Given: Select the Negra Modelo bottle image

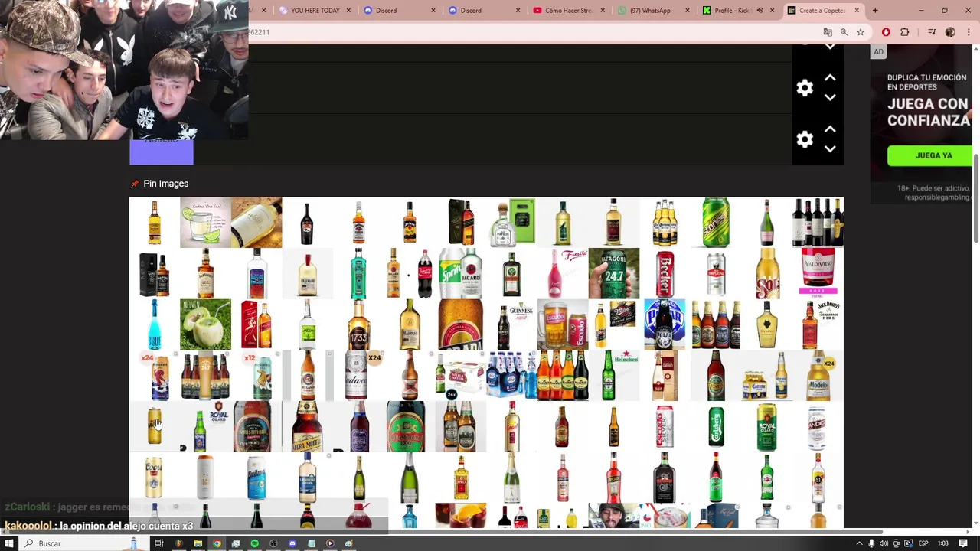Looking at the screenshot, I should 307,427.
